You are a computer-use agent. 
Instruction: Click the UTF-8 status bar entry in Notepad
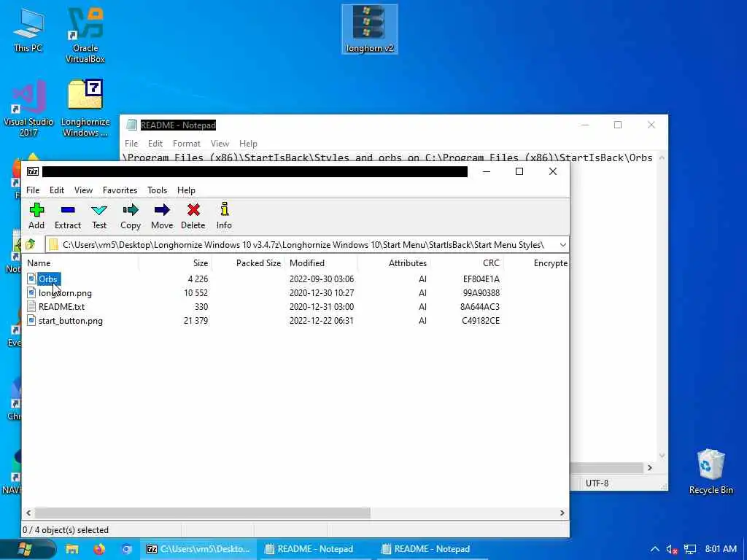[597, 483]
